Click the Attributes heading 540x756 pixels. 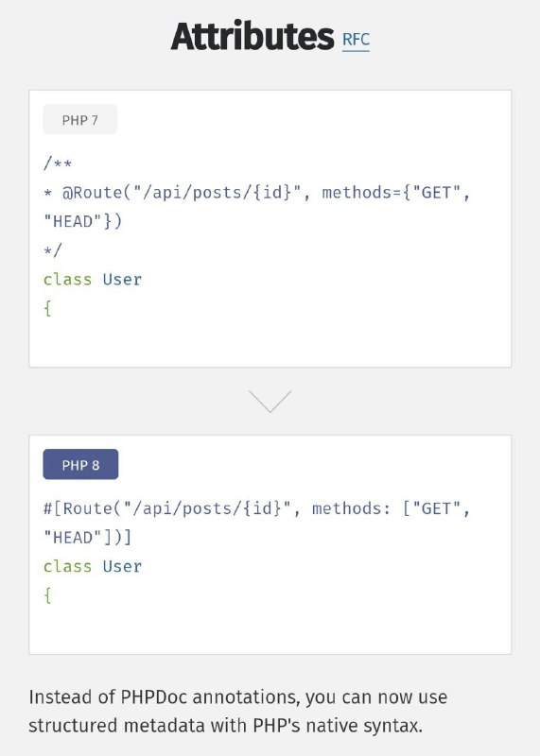coord(253,36)
